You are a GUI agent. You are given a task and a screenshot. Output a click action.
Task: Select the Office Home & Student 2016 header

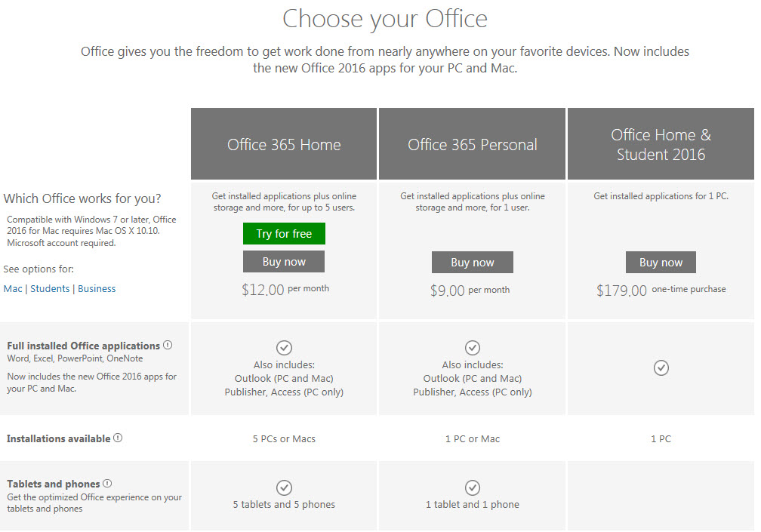click(x=661, y=144)
